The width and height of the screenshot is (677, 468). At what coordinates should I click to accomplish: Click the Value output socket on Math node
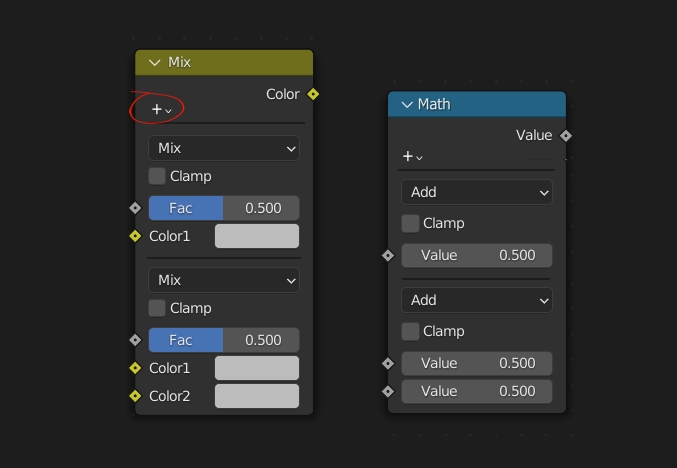[566, 136]
